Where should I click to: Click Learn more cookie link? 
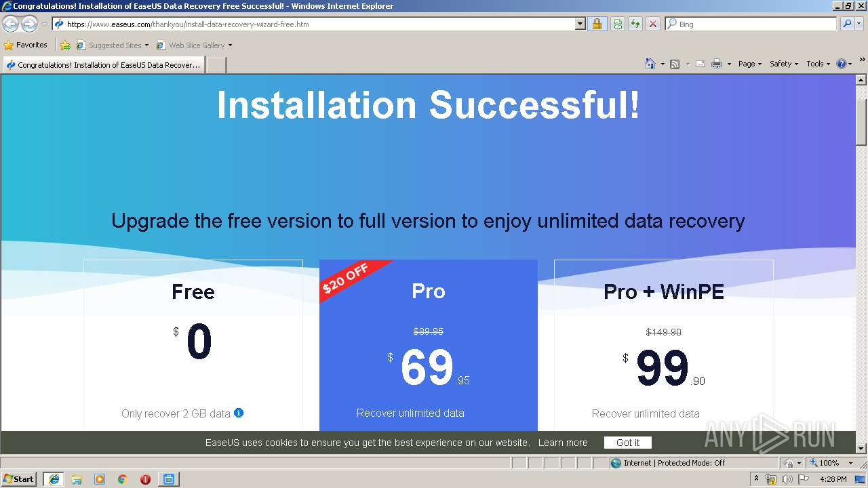point(563,443)
